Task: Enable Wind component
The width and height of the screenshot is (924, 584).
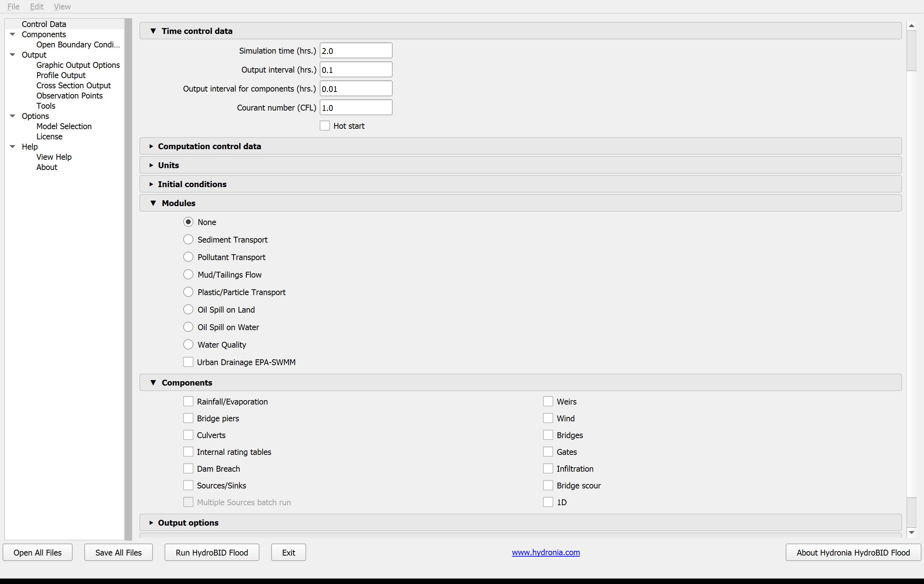Action: [x=548, y=418]
